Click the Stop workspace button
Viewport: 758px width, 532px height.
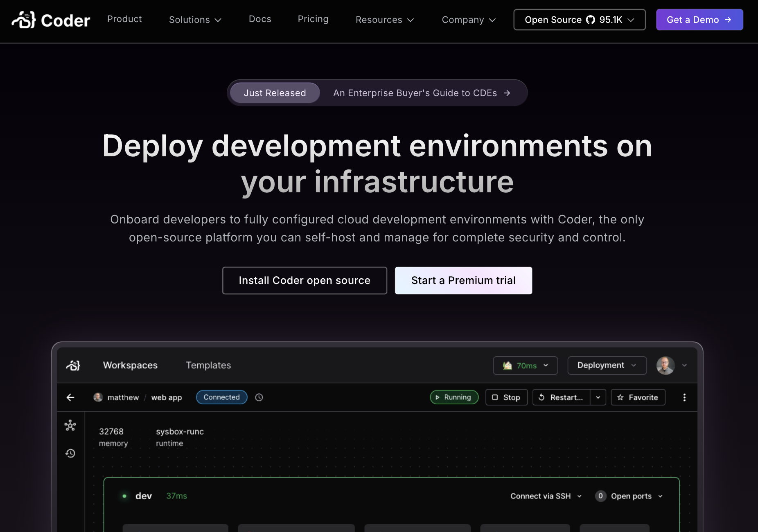click(506, 397)
